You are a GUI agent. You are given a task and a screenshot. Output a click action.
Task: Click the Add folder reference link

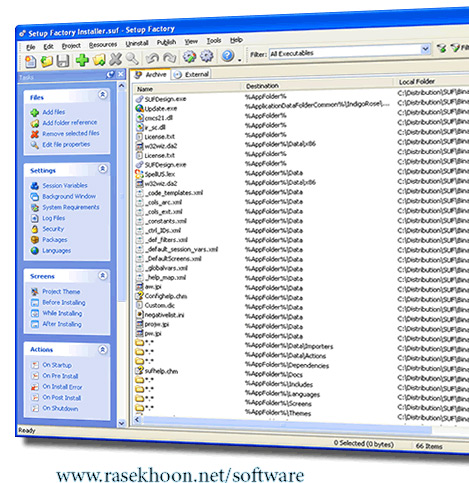click(x=70, y=123)
